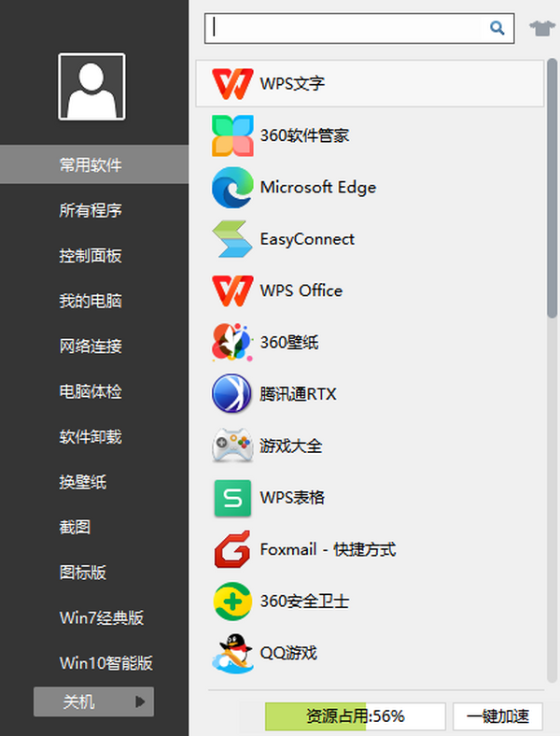Switch to Win7经典版 style
This screenshot has height=736, width=560.
[x=102, y=617]
